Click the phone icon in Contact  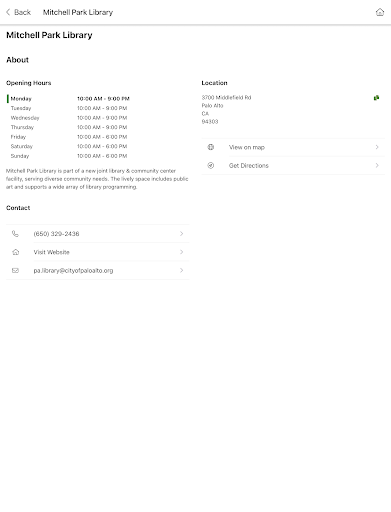coord(15,234)
